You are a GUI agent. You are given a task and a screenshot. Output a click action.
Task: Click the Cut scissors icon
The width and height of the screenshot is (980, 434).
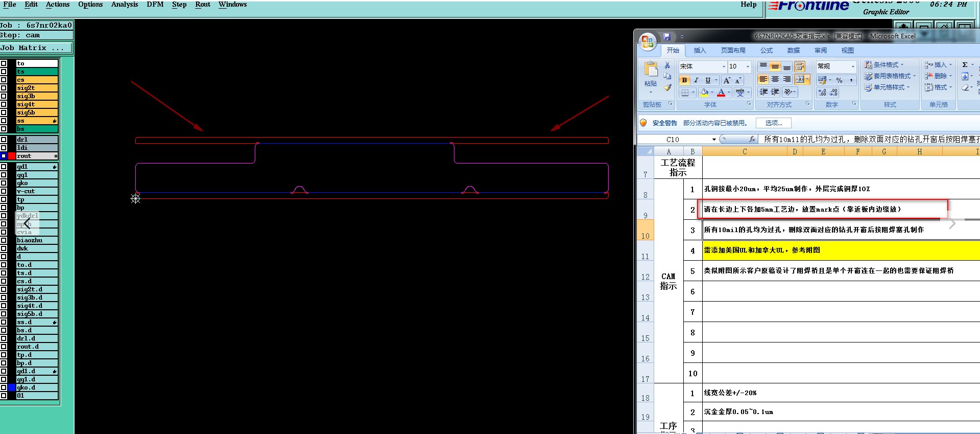point(667,65)
